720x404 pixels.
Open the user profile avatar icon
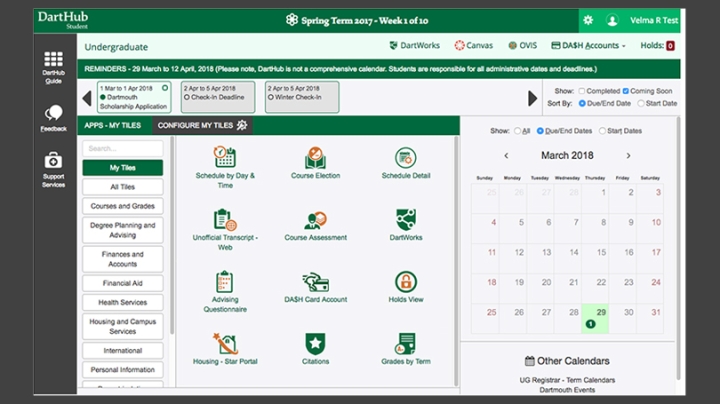tap(612, 20)
